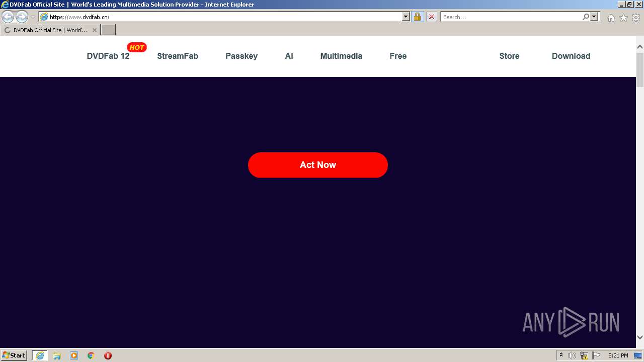The width and height of the screenshot is (644, 362).
Task: Open the Tools gear icon
Action: [x=636, y=18]
